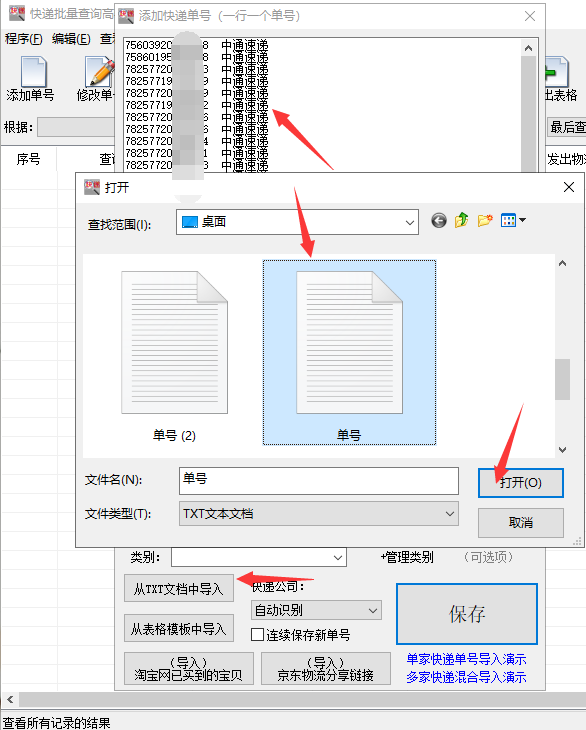Open the 编辑(E) menu

coord(71,39)
